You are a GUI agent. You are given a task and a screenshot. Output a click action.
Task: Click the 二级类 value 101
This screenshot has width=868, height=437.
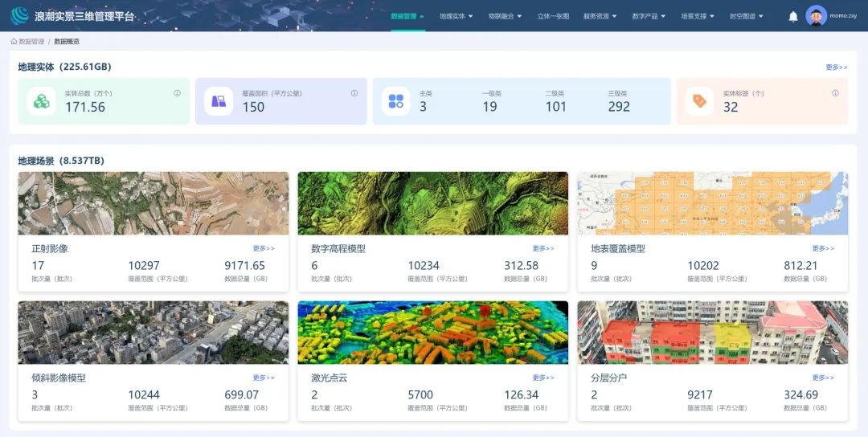tap(556, 107)
